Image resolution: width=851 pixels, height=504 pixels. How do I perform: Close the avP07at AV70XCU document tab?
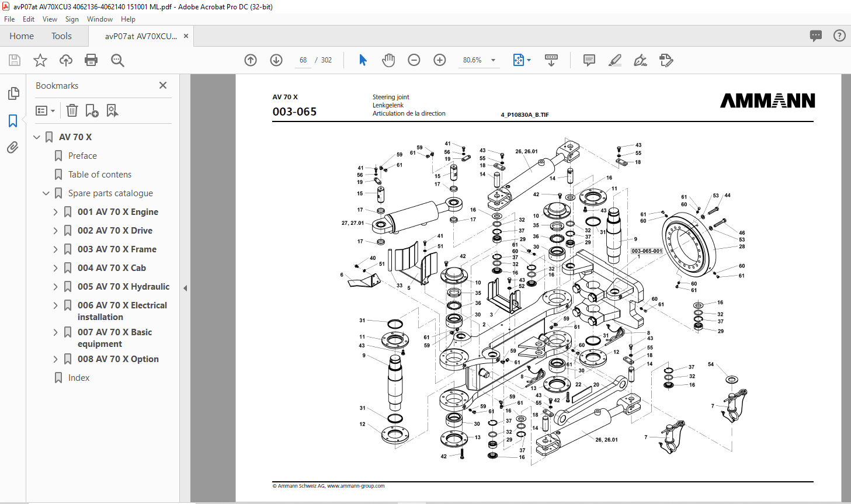click(186, 36)
